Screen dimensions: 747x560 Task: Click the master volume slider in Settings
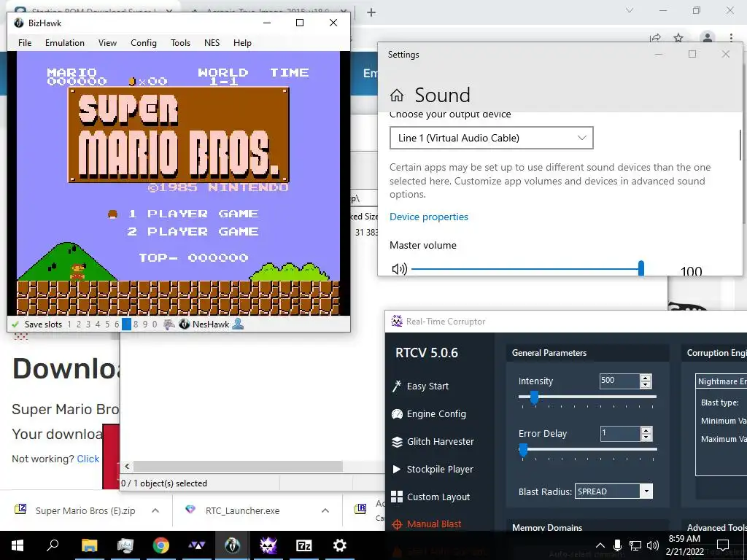coord(527,269)
